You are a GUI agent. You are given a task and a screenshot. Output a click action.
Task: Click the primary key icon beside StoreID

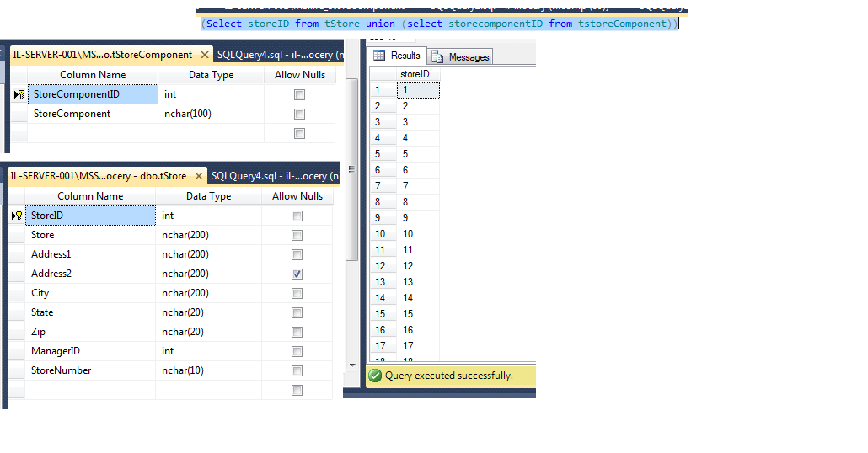(x=17, y=216)
